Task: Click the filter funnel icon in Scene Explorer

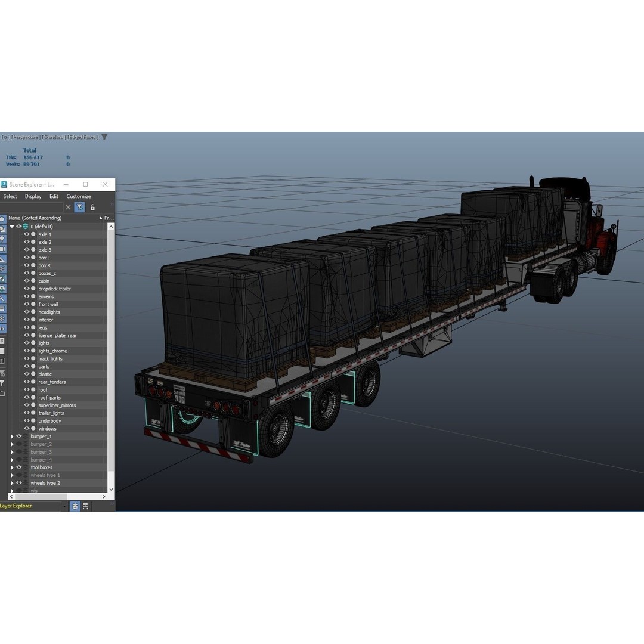Action: tap(80, 207)
